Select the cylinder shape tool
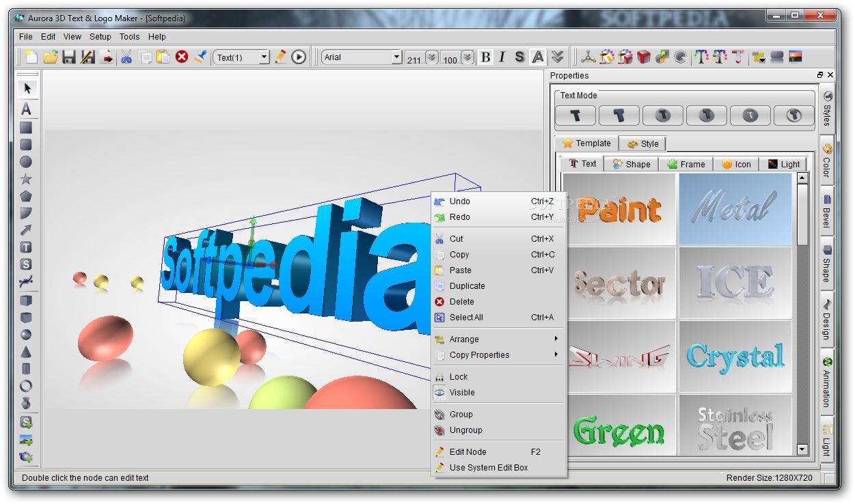Viewport: 855px width, 504px height. coord(26,369)
